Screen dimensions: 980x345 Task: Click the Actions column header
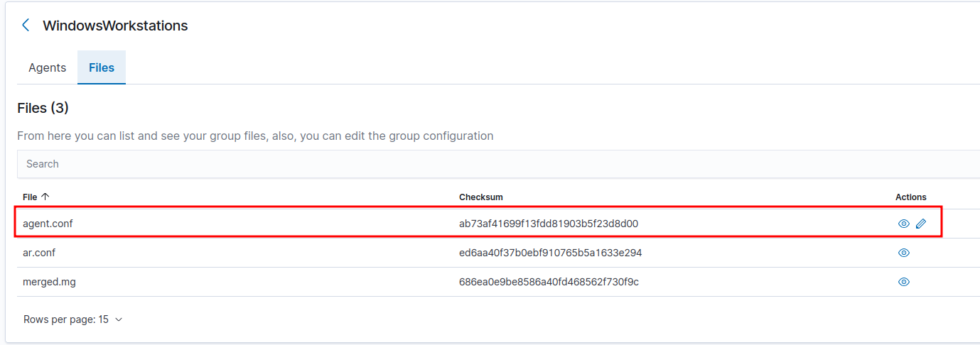(910, 197)
